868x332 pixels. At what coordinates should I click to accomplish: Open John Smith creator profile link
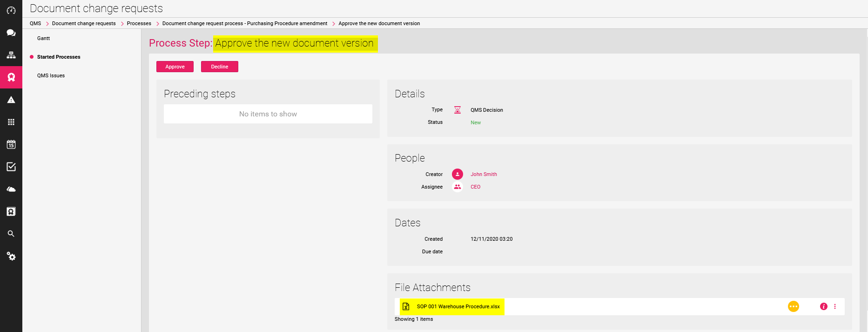click(484, 174)
